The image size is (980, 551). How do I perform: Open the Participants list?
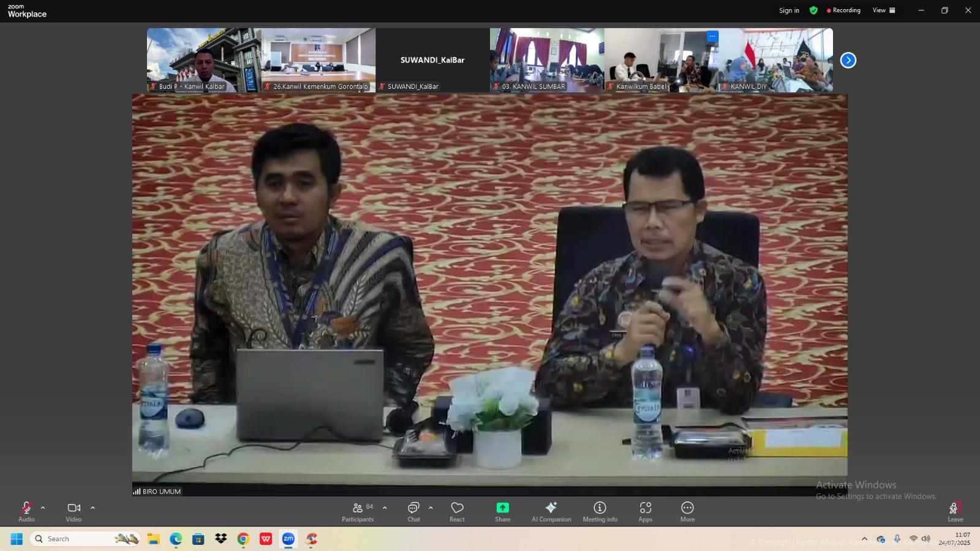point(358,511)
